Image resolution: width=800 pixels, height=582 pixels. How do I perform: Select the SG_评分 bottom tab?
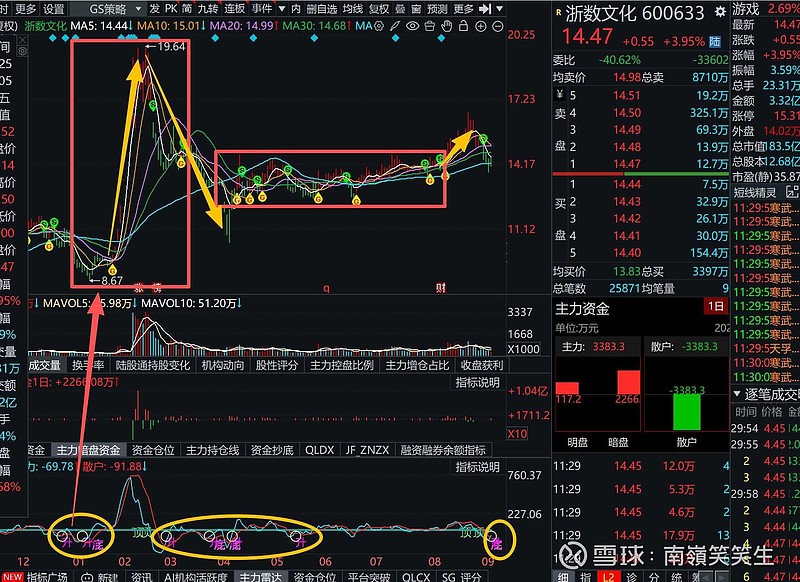462,576
